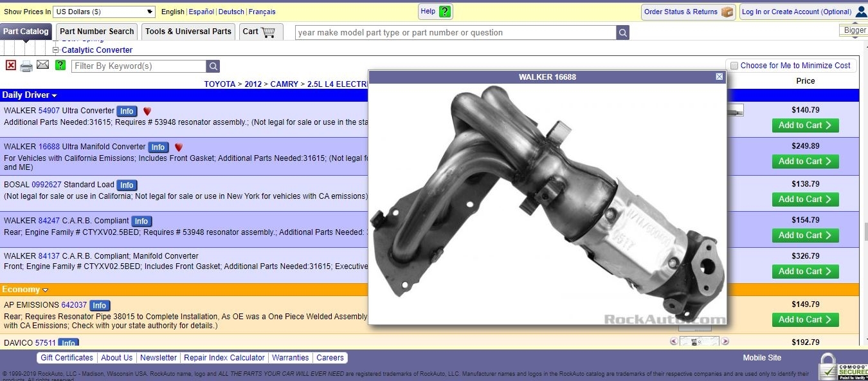Click the Info button for BOSAL 0992627
The width and height of the screenshot is (868, 381).
[127, 185]
